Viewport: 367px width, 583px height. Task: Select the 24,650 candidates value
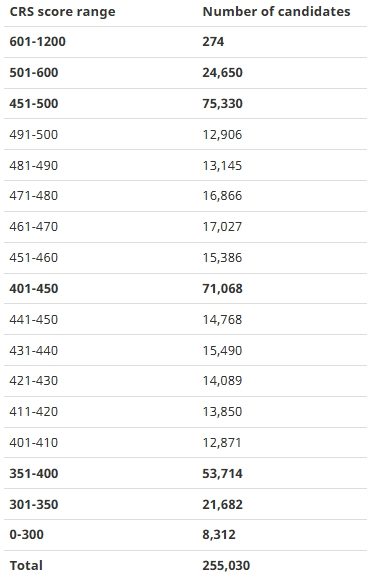pyautogui.click(x=222, y=73)
